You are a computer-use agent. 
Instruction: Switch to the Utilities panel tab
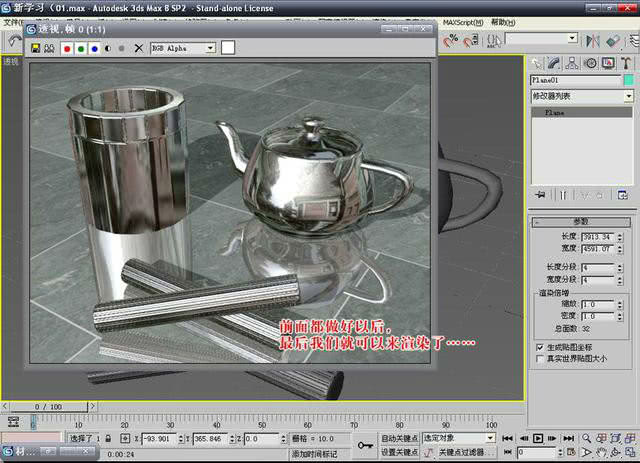tap(626, 63)
